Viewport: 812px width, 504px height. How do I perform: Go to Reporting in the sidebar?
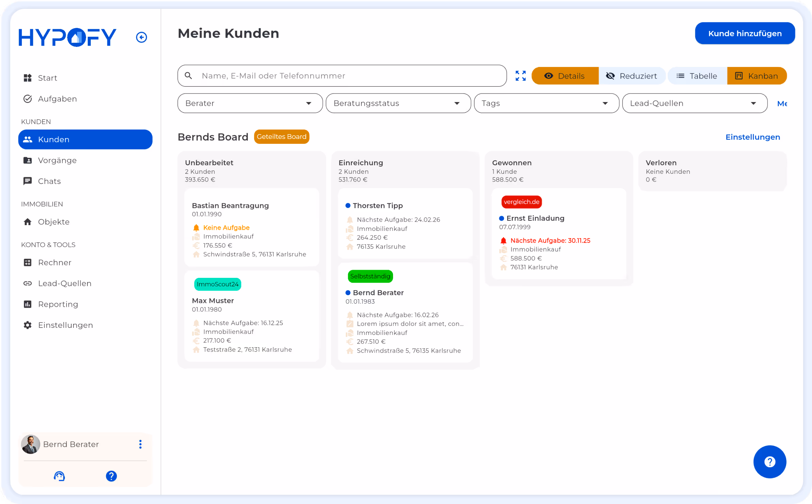pos(58,304)
